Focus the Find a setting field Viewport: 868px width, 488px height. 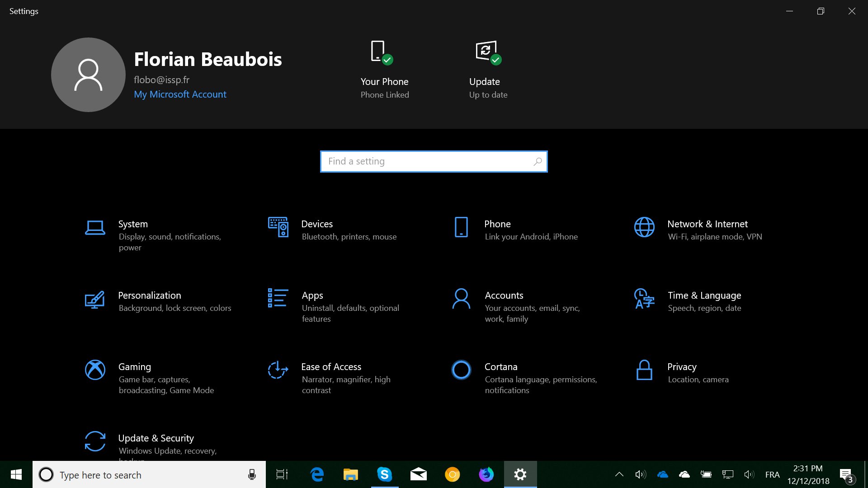tap(427, 161)
